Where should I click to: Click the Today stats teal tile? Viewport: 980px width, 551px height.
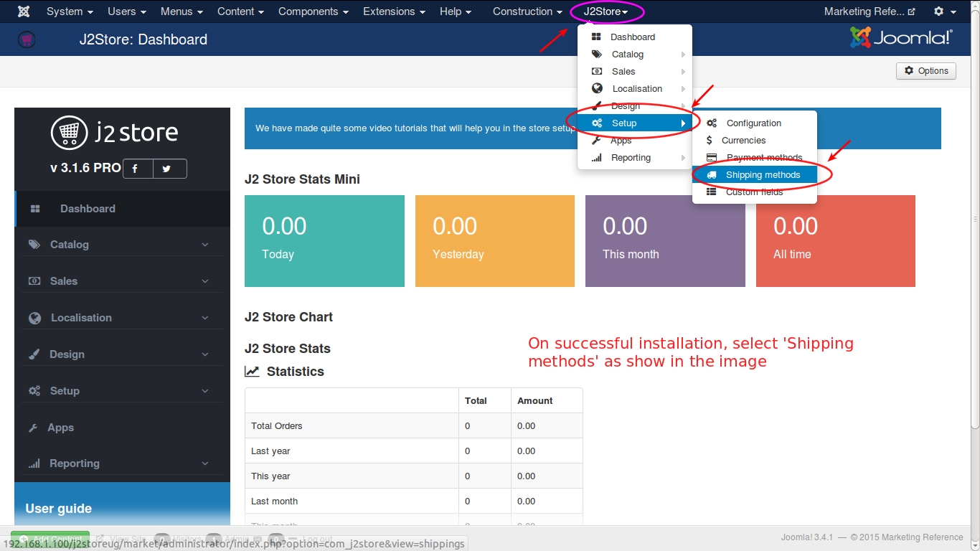[x=324, y=241]
